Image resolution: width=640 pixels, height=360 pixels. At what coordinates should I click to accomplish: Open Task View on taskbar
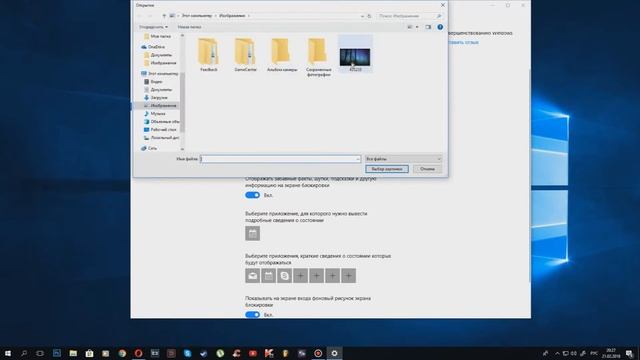pyautogui.click(x=40, y=353)
